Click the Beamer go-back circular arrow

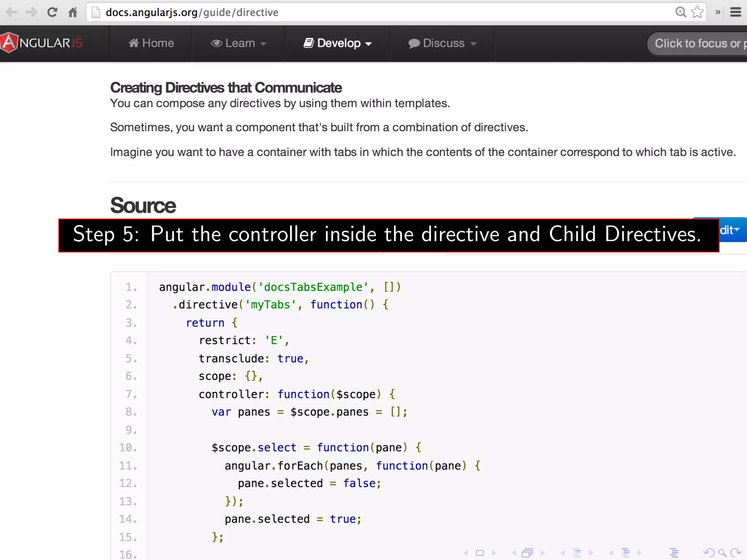click(709, 553)
